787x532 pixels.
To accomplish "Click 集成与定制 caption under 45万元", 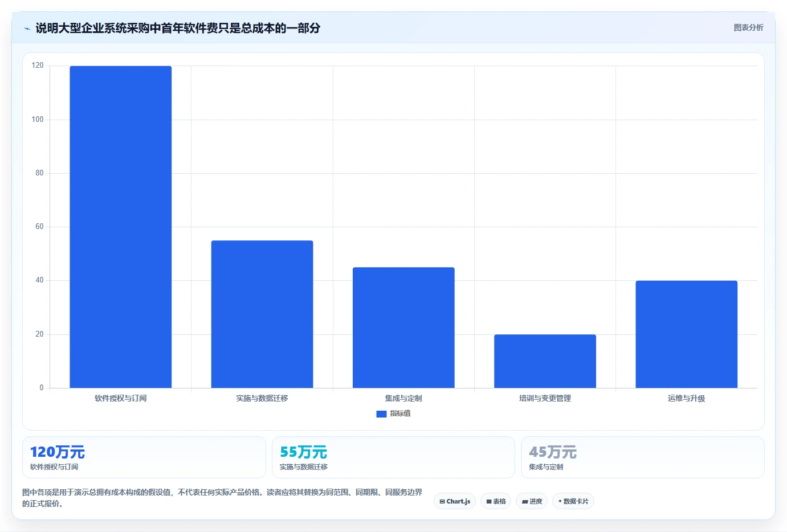I will 546,467.
